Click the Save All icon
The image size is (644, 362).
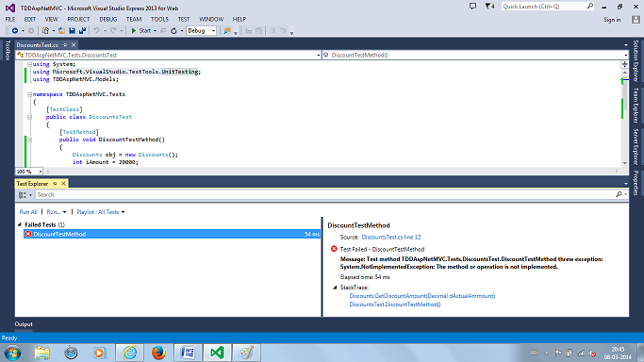point(82,31)
